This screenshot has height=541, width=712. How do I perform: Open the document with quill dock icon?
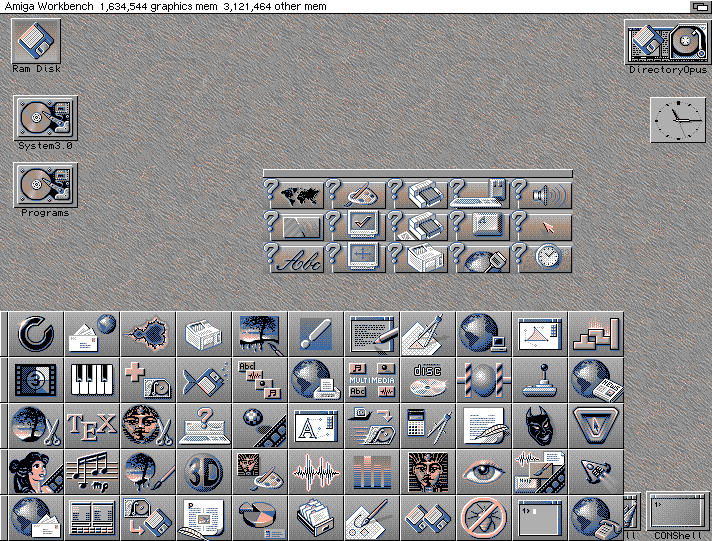click(x=484, y=426)
